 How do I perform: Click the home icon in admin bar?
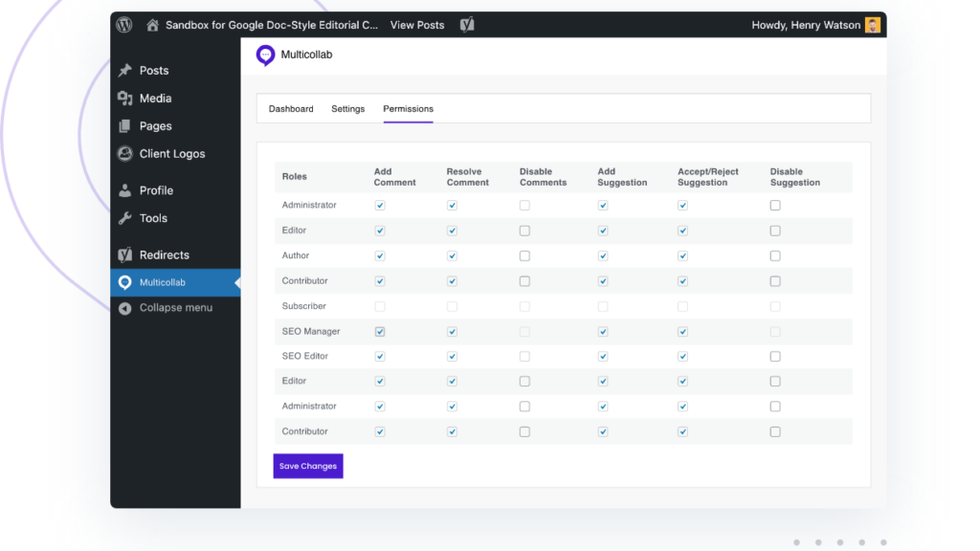pos(152,25)
